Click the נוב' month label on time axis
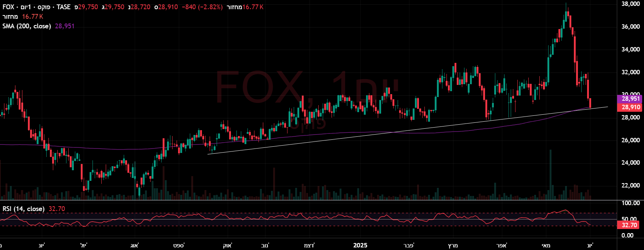This screenshot has width=644, height=250. point(265,246)
